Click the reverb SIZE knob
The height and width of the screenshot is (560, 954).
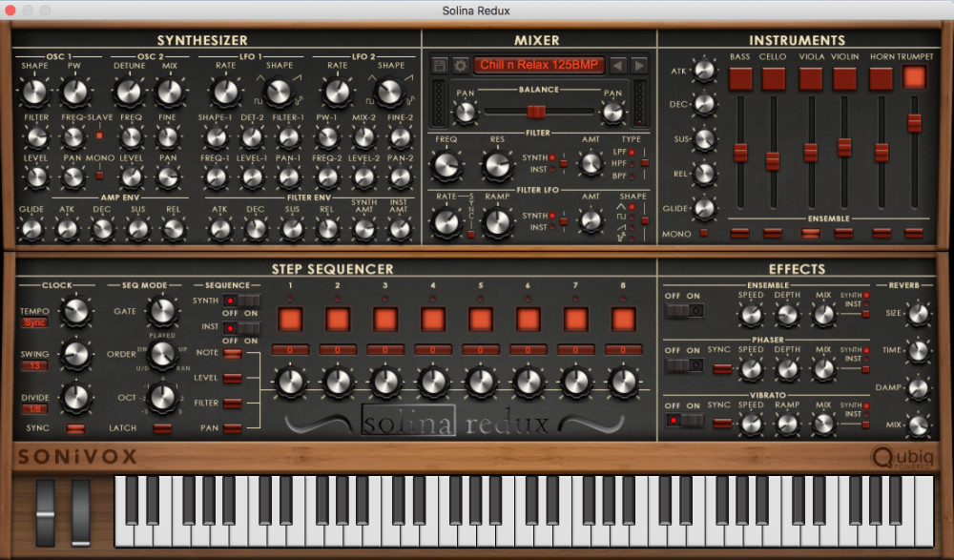pyautogui.click(x=918, y=314)
